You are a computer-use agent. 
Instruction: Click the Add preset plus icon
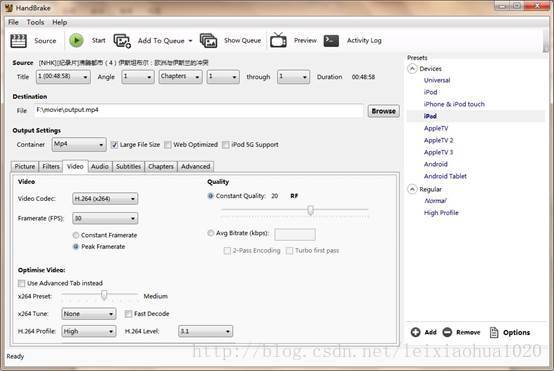416,332
